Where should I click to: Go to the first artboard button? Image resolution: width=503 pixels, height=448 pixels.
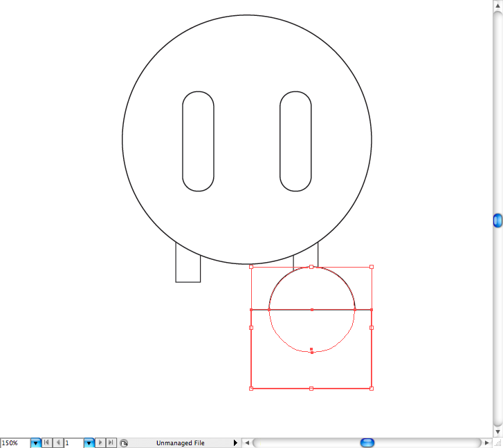click(47, 442)
